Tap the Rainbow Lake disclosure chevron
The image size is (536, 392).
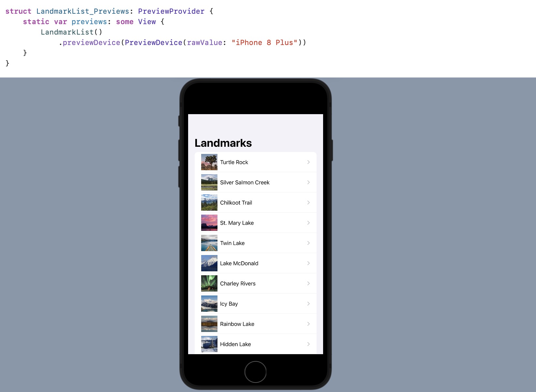(x=308, y=324)
